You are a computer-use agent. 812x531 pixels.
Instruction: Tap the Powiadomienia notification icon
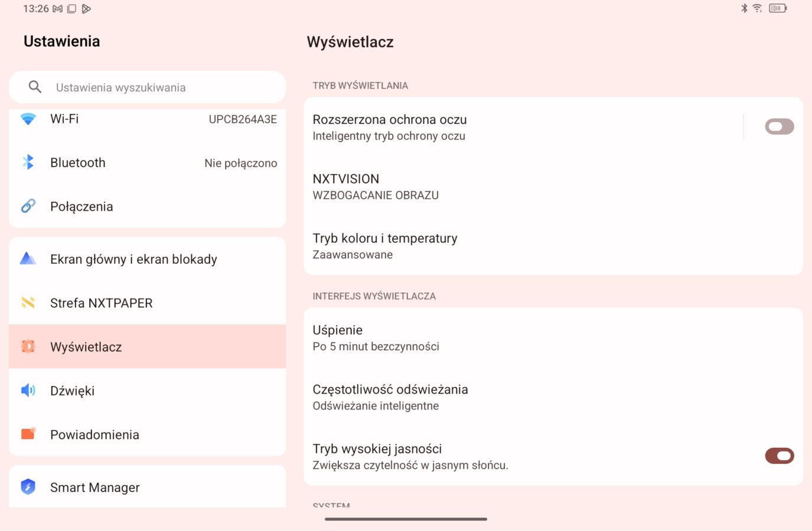pyautogui.click(x=28, y=434)
